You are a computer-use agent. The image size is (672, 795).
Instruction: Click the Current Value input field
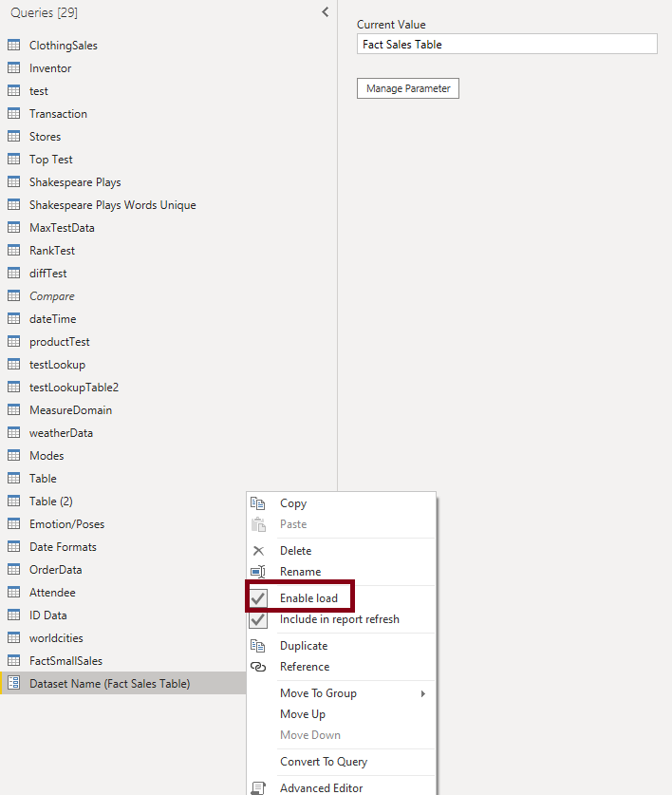507,44
